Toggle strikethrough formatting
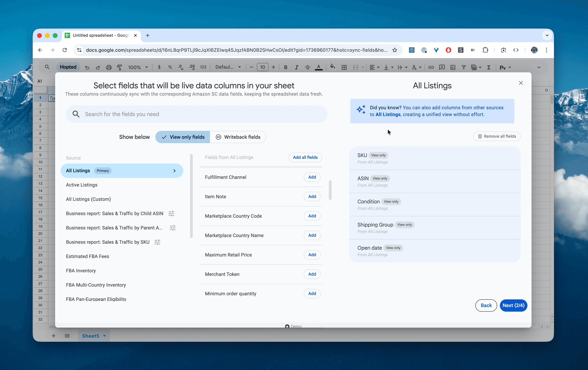 (307, 67)
